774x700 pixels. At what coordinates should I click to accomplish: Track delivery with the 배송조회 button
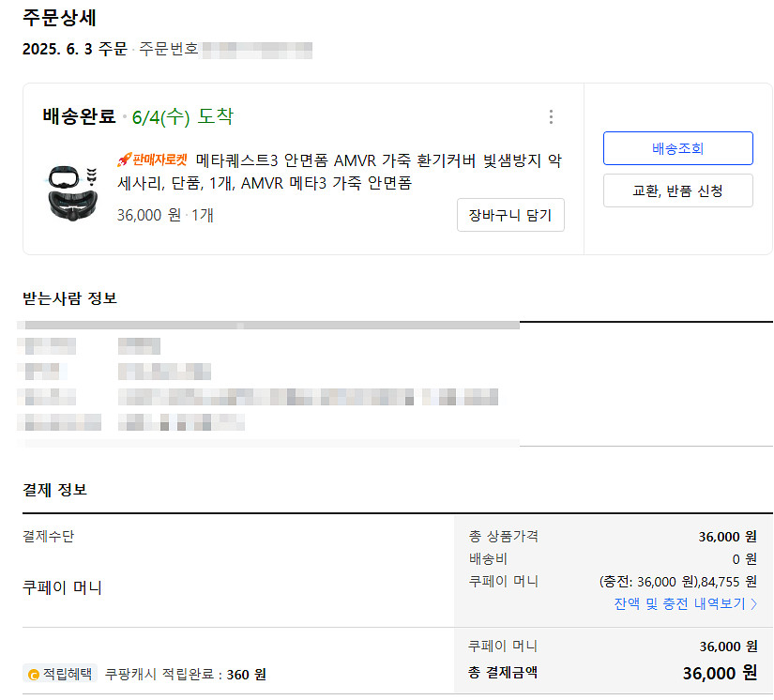pyautogui.click(x=677, y=148)
